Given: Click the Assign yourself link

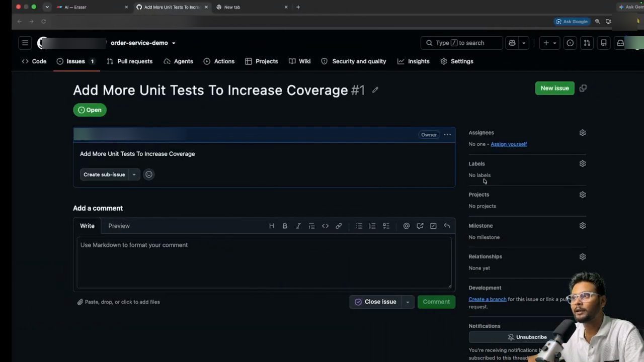Looking at the screenshot, I should [509, 144].
